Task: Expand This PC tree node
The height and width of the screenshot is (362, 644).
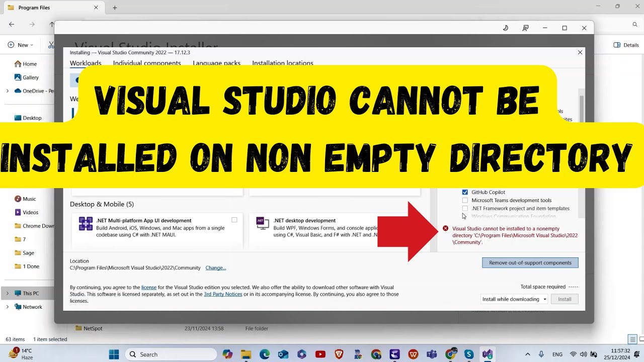Action: [x=7, y=293]
